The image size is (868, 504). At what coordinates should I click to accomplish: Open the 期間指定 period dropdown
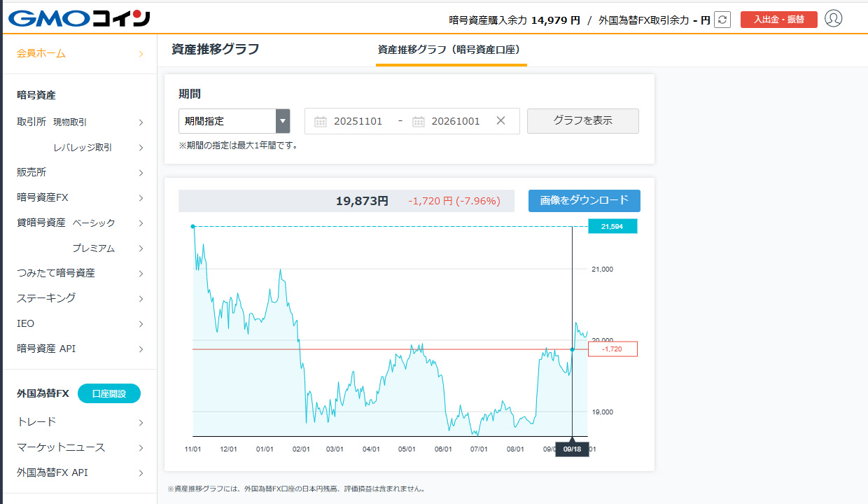pyautogui.click(x=234, y=121)
